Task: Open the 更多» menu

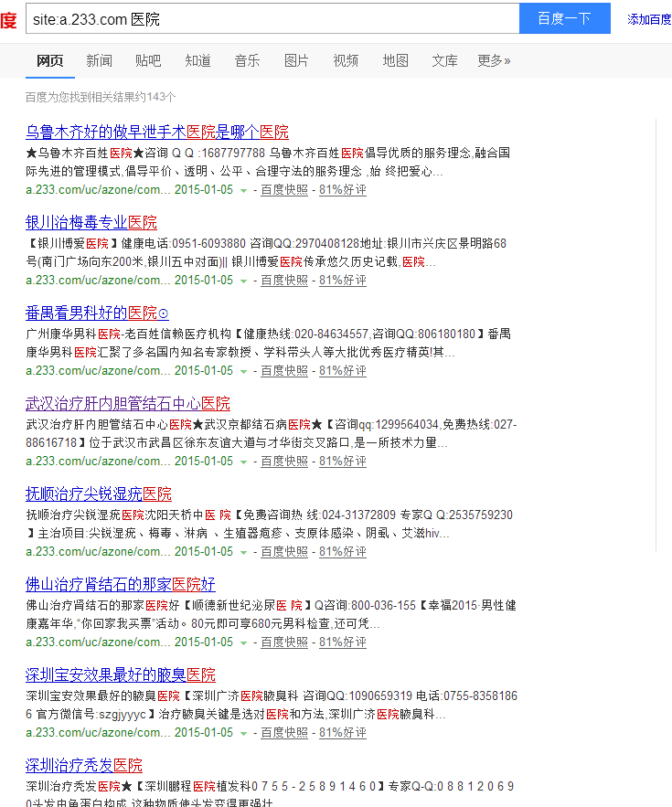Action: 494,60
